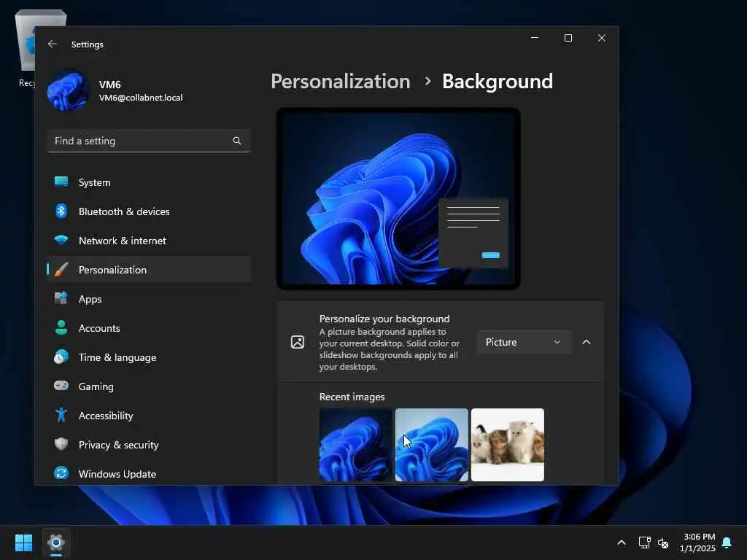Click the Personalization breadcrumb link

coord(340,82)
